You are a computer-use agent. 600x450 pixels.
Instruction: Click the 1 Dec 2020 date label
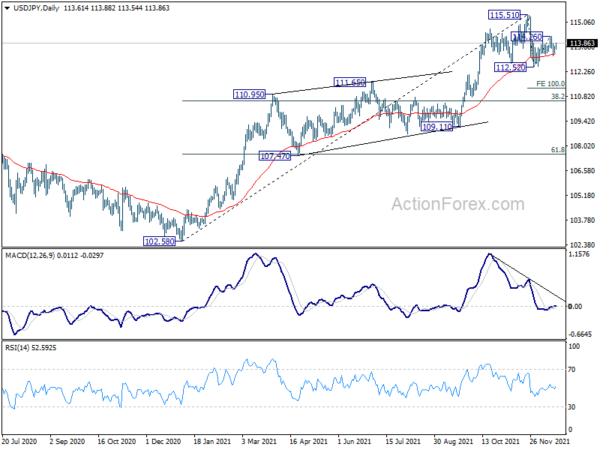click(x=163, y=442)
